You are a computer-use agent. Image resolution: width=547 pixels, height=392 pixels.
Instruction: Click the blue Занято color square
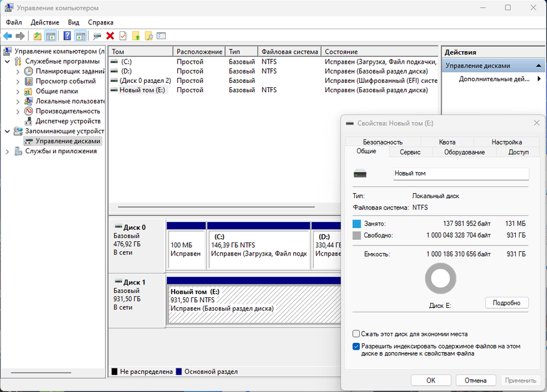[x=357, y=223]
